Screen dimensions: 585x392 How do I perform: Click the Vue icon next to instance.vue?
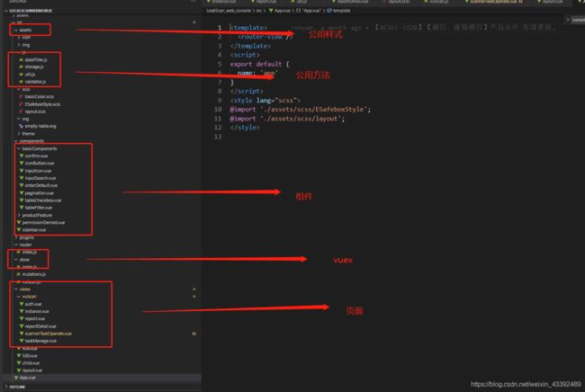tap(22, 311)
